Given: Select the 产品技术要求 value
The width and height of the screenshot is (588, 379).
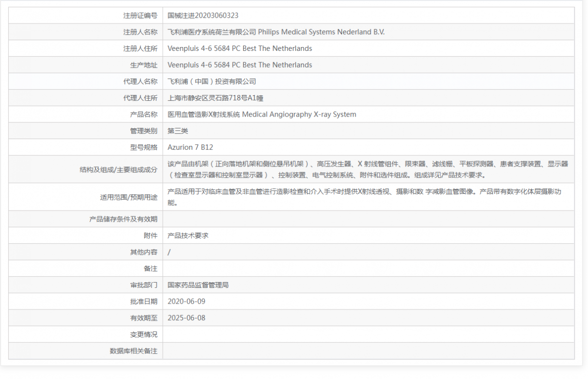Looking at the screenshot, I should pyautogui.click(x=188, y=236).
